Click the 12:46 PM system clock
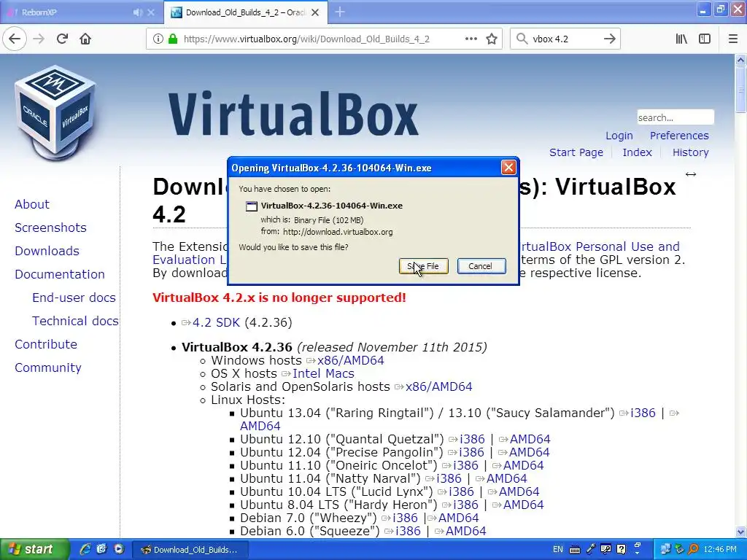This screenshot has height=560, width=747. [x=720, y=550]
